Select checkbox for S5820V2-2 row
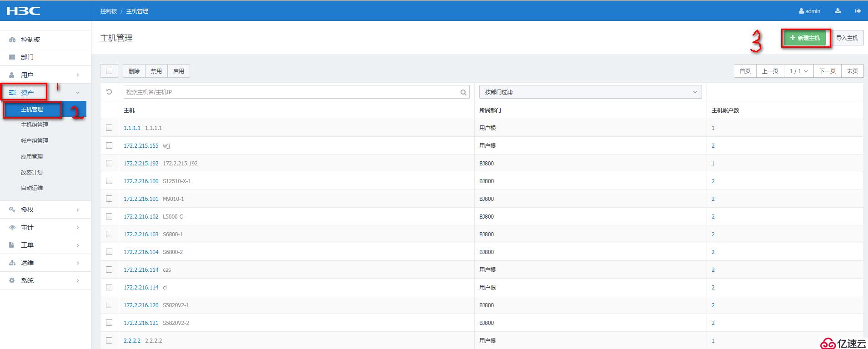 [x=109, y=323]
